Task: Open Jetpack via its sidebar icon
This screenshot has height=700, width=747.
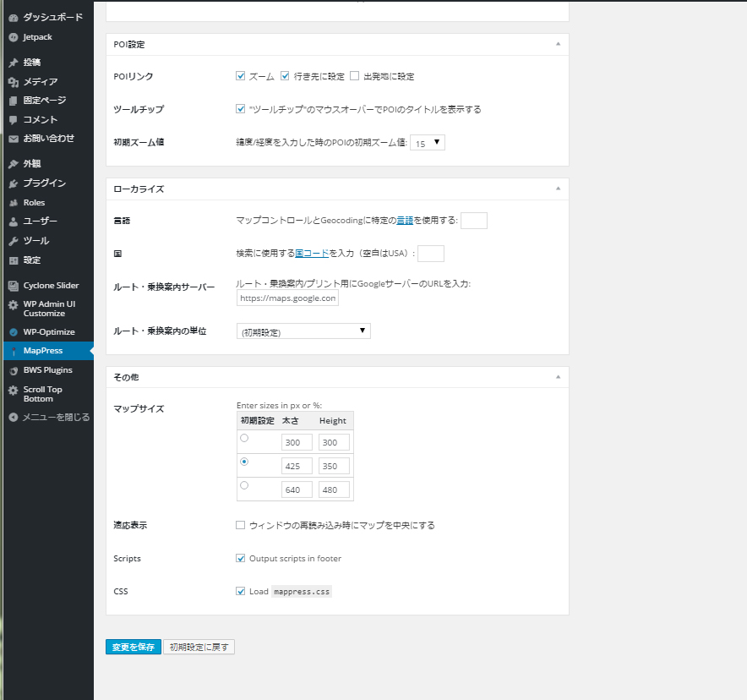Action: click(13, 37)
